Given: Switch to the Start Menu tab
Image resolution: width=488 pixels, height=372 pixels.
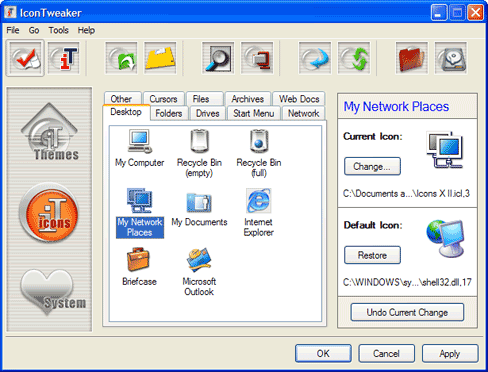Looking at the screenshot, I should coord(254,113).
